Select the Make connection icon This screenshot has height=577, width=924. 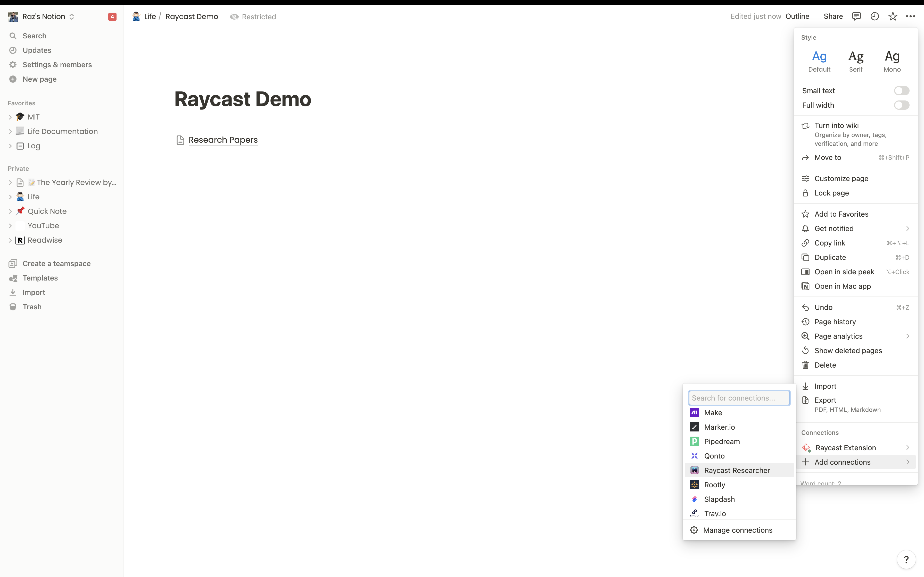pos(695,412)
